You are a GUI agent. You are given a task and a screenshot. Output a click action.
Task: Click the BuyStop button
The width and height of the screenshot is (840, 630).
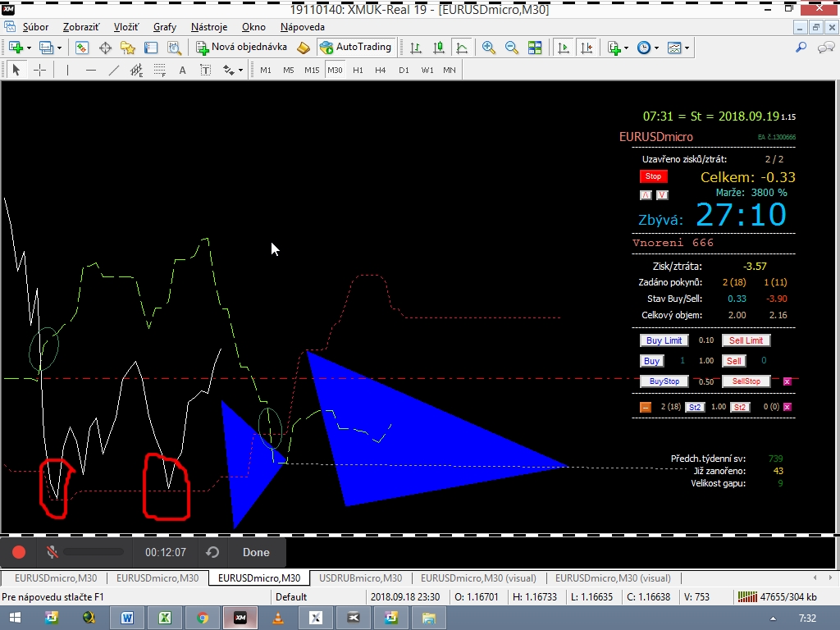click(x=664, y=381)
